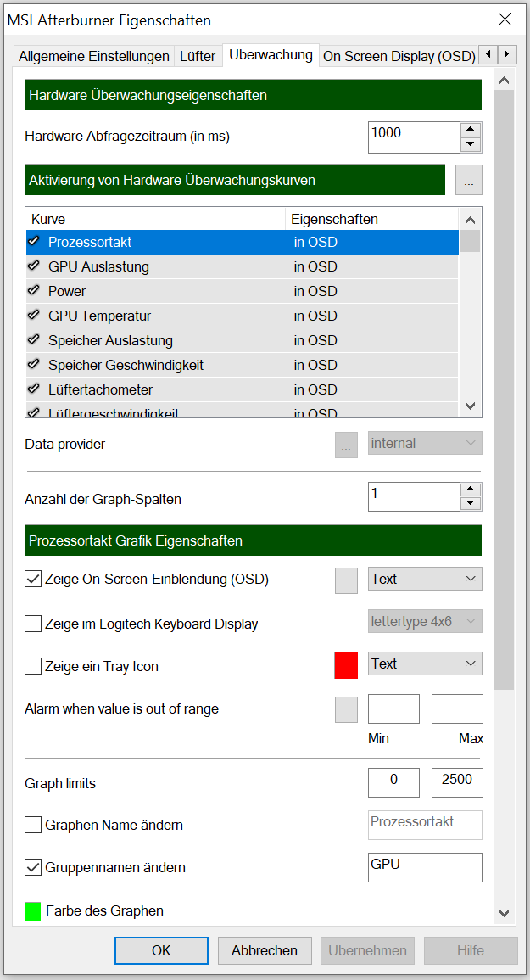Toggle the checkmark for Speicher Geschwindigkeit curve
This screenshot has height=980, width=530.
click(x=35, y=364)
